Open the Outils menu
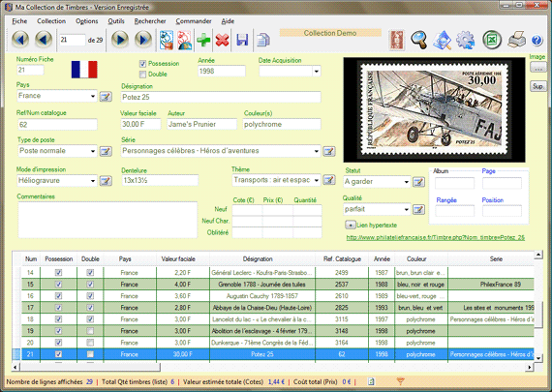The height and width of the screenshot is (392, 552). pyautogui.click(x=116, y=21)
